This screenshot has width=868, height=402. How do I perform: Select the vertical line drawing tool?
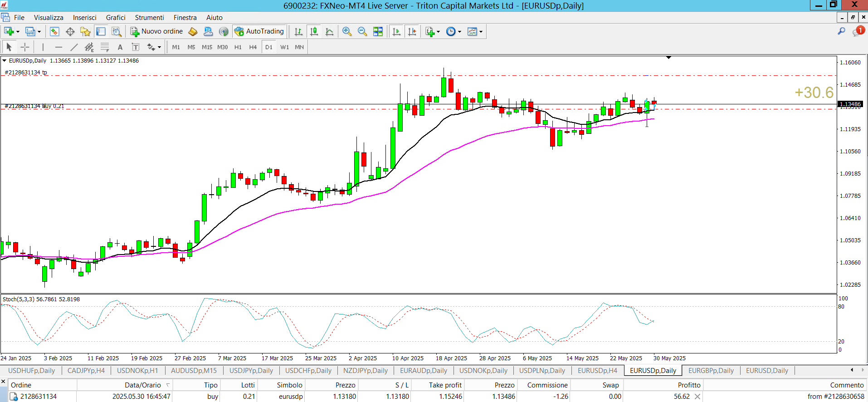pyautogui.click(x=43, y=47)
